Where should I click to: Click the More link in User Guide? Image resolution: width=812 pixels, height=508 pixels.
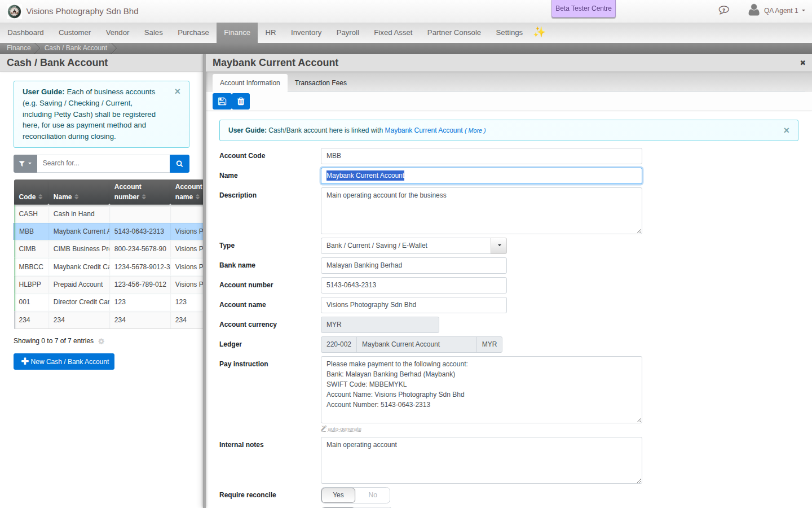coord(475,130)
